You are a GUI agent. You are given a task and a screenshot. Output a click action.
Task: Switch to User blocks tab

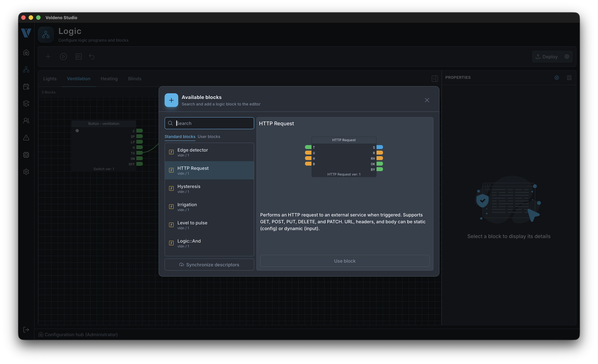(209, 137)
